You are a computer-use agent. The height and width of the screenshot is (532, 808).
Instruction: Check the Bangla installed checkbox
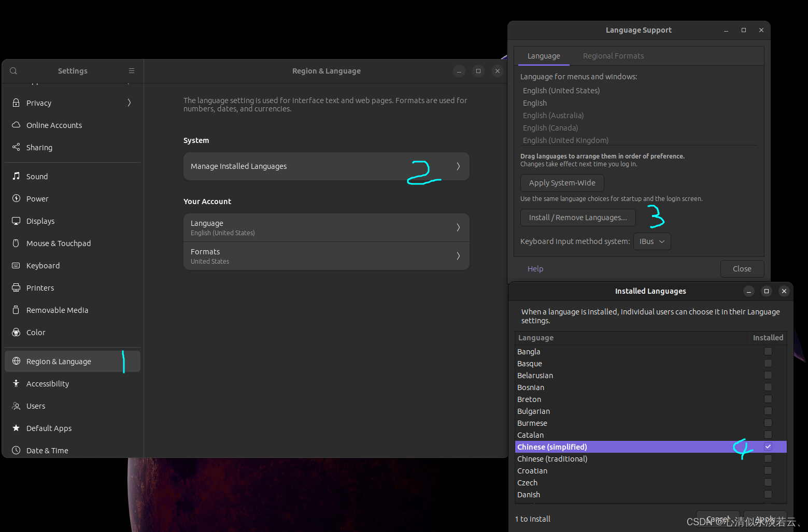tap(768, 351)
